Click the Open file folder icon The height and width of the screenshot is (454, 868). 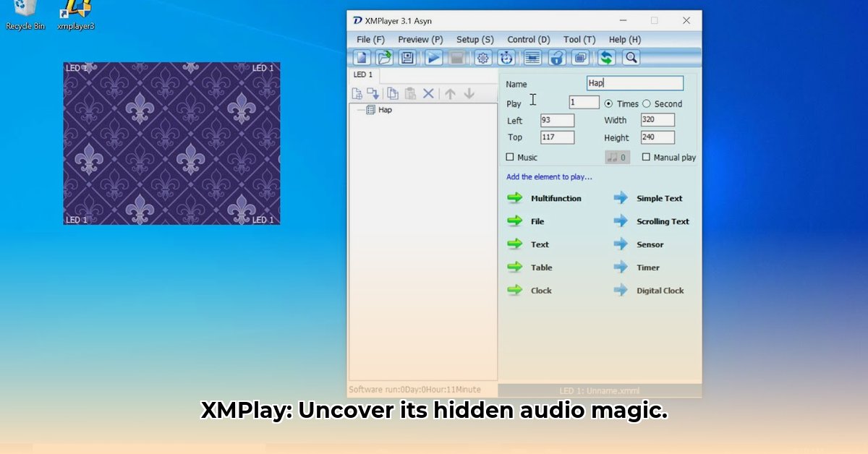(x=385, y=58)
